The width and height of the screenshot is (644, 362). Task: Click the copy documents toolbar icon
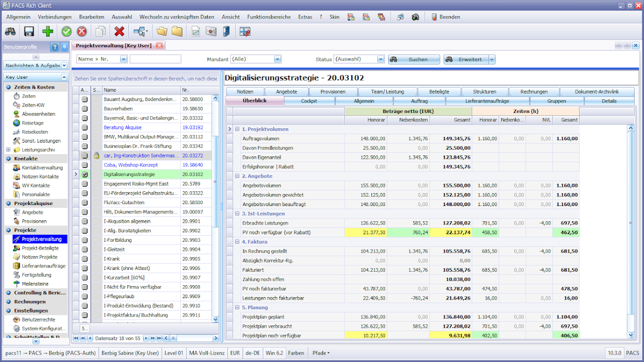101,32
